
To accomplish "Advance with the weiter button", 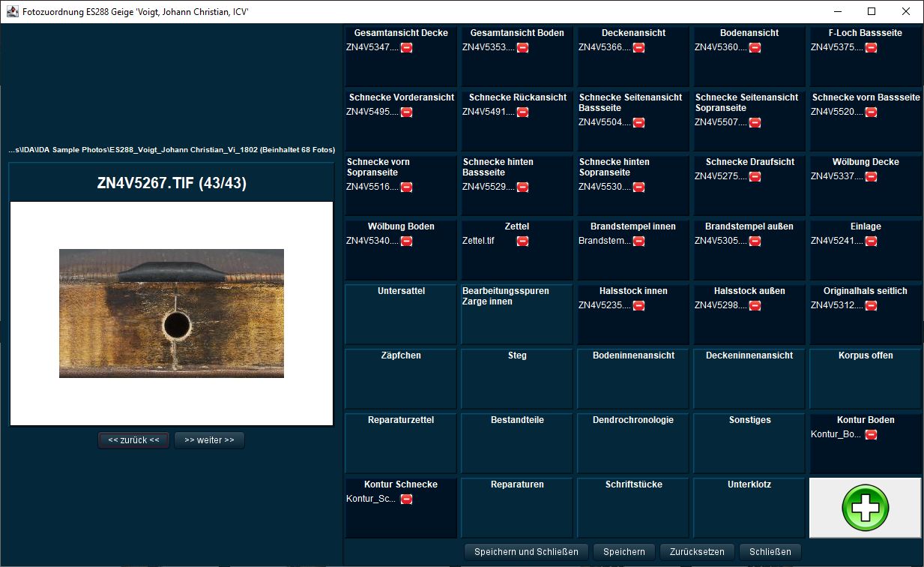I will (x=209, y=440).
